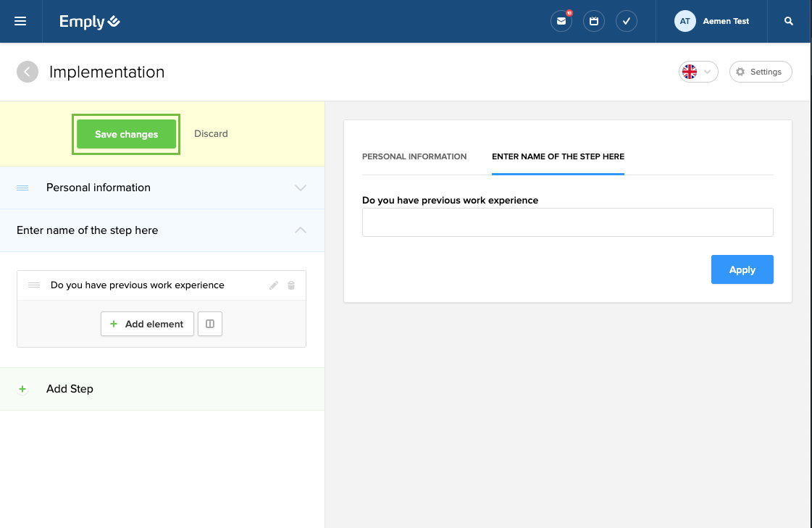
Task: Open the mail inbox notifications icon
Action: click(561, 22)
